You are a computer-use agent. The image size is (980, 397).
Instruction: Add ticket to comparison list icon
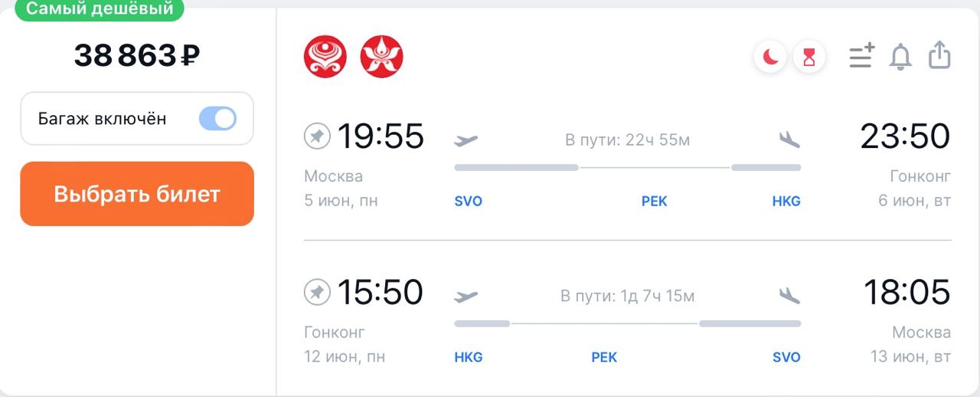pyautogui.click(x=861, y=57)
